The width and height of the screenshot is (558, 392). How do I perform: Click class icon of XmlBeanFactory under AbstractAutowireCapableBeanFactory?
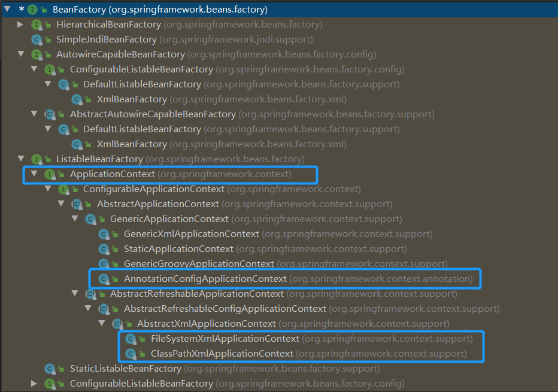pyautogui.click(x=77, y=144)
